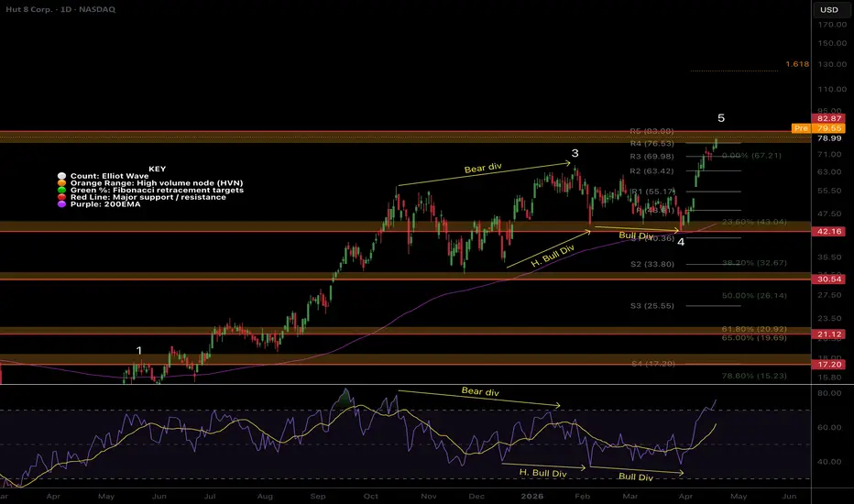Click the orange dot beside Orange Range
This screenshot has width=854, height=504.
(61, 183)
